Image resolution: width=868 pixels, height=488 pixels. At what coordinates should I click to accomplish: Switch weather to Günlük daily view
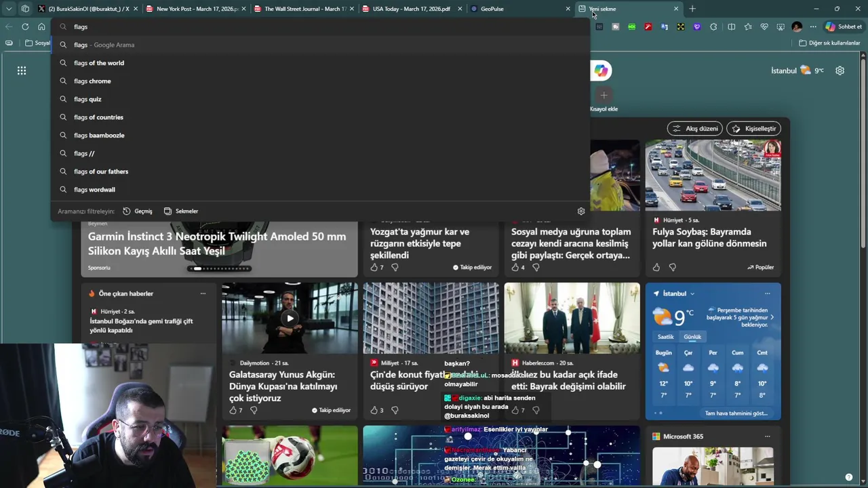692,337
